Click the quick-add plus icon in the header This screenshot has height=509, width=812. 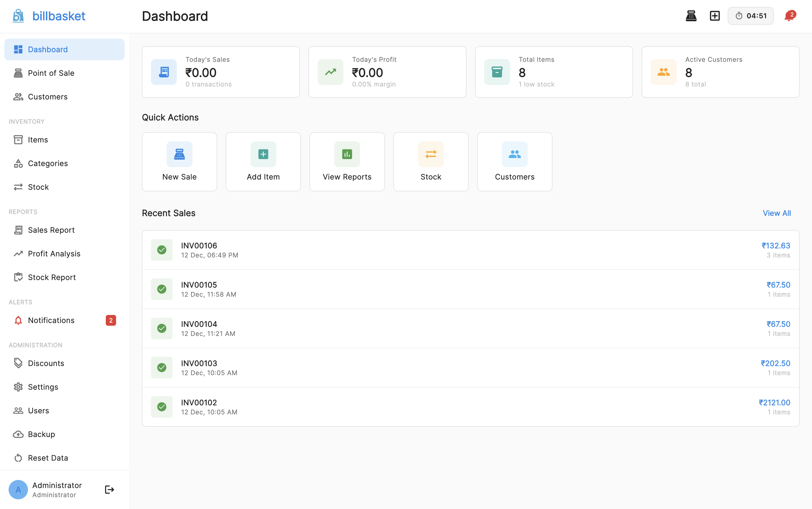[x=714, y=16]
